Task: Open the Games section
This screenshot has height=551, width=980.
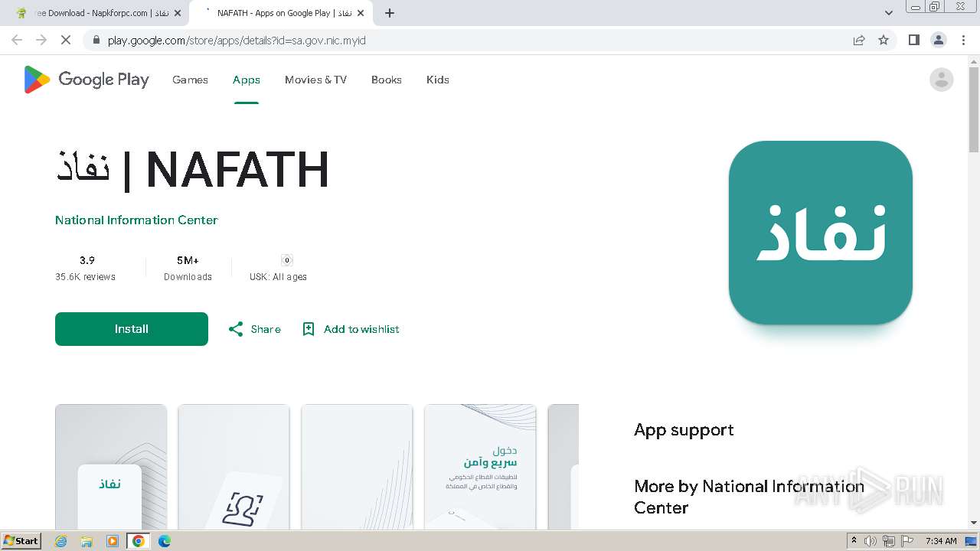Action: point(190,80)
